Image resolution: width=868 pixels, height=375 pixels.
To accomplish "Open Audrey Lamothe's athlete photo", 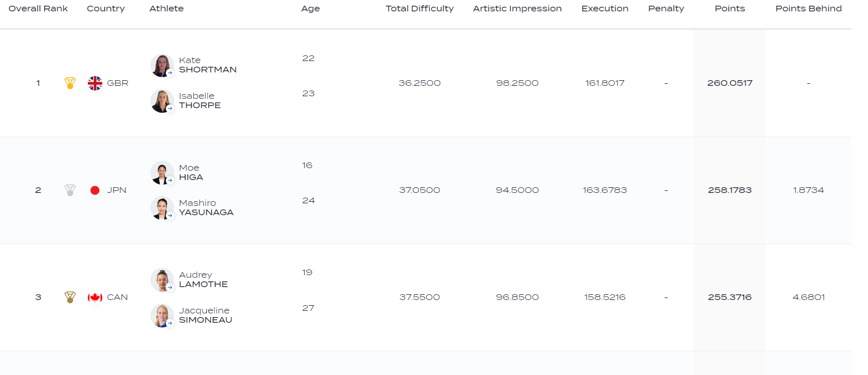I will click(162, 280).
